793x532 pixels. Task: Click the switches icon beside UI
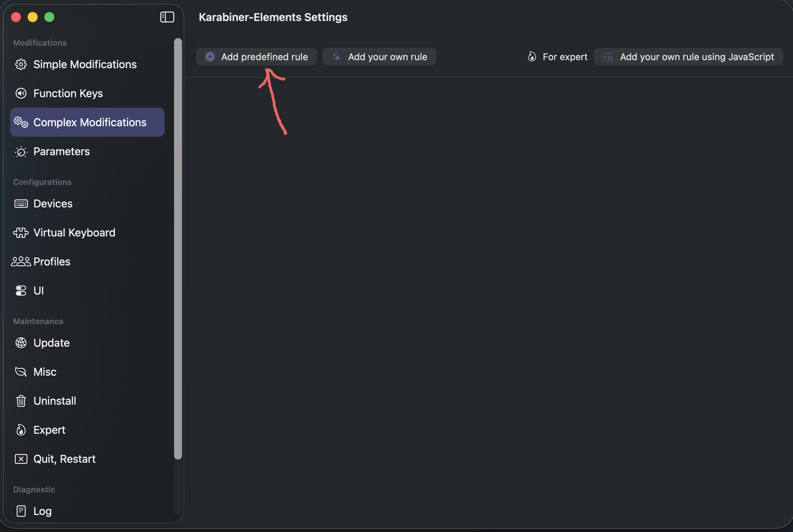[x=21, y=290]
